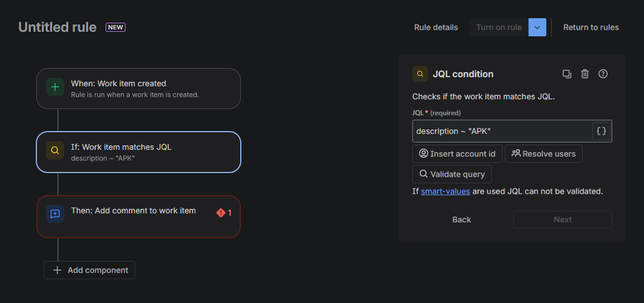Click "Checks if the work item matches JQL." text

pos(483,97)
